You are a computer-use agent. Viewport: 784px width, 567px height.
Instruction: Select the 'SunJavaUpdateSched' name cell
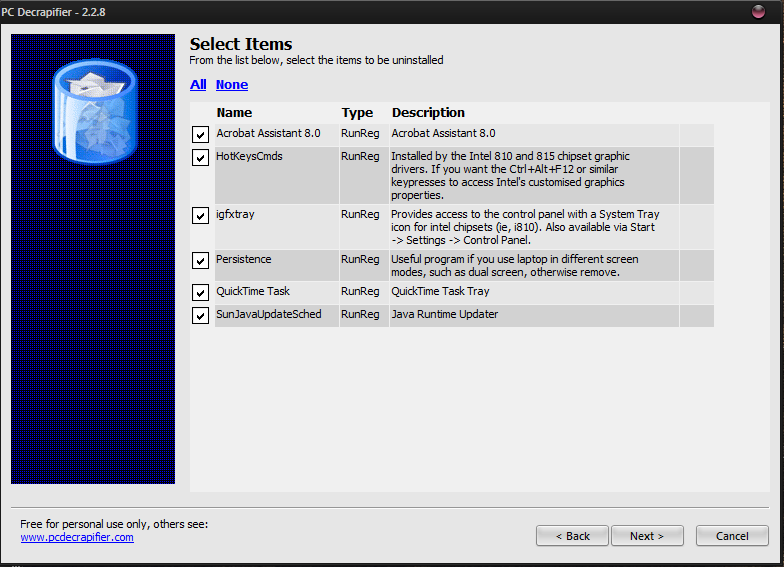277,316
